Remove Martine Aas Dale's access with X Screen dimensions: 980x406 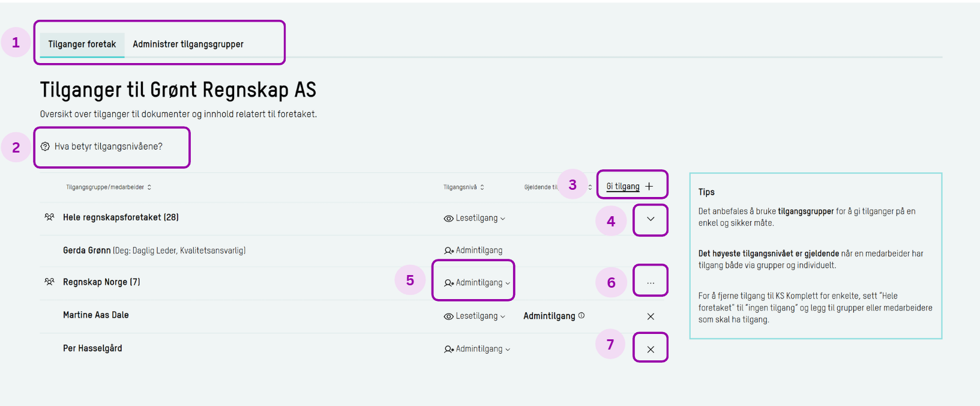pos(651,317)
